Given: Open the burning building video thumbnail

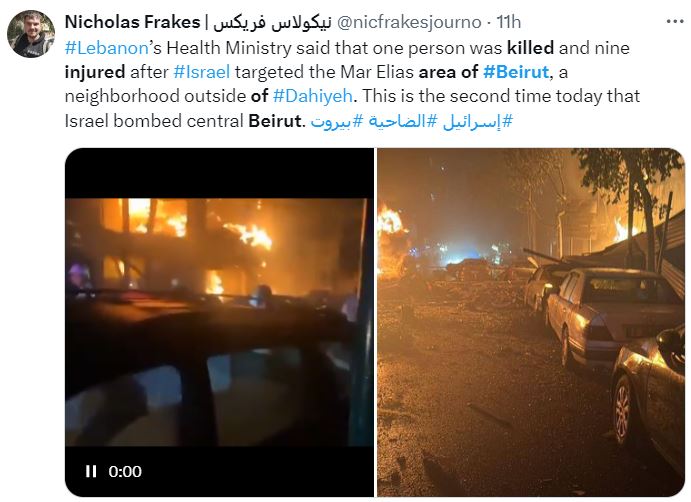Looking at the screenshot, I should coord(219,322).
